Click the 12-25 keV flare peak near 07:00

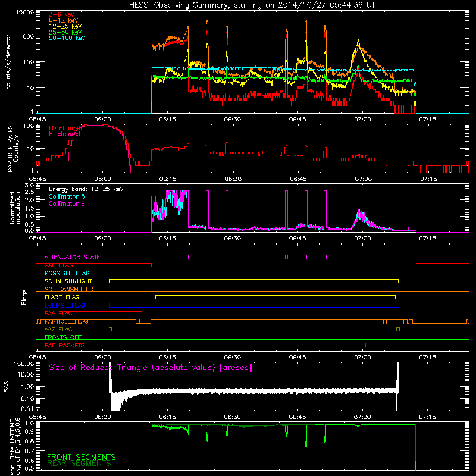click(x=359, y=40)
